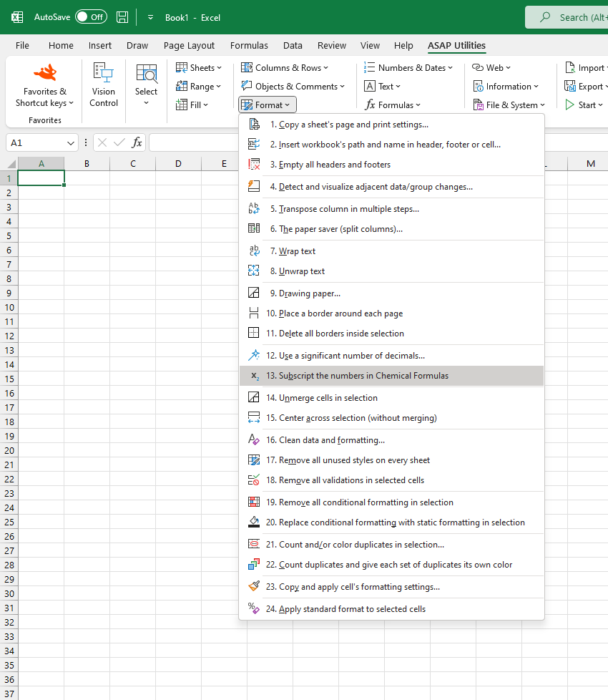Screen dimensions: 608x700
Task: Click Delete all borders inside selection icon
Action: 254,333
